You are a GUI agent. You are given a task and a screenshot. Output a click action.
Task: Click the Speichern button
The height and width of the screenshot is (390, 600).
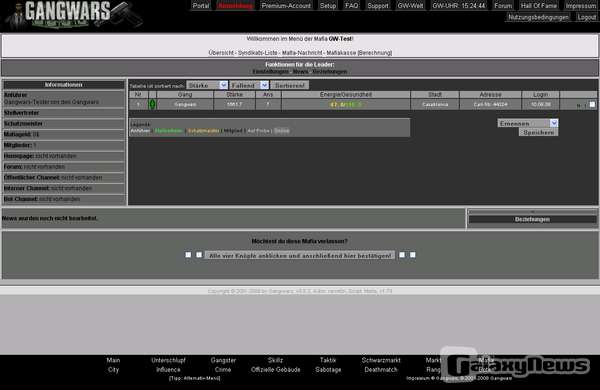point(538,132)
